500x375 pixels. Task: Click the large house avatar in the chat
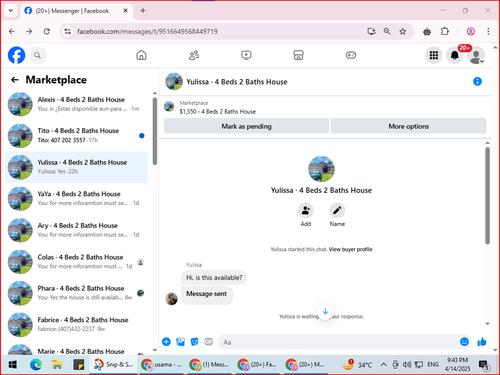coord(321,169)
